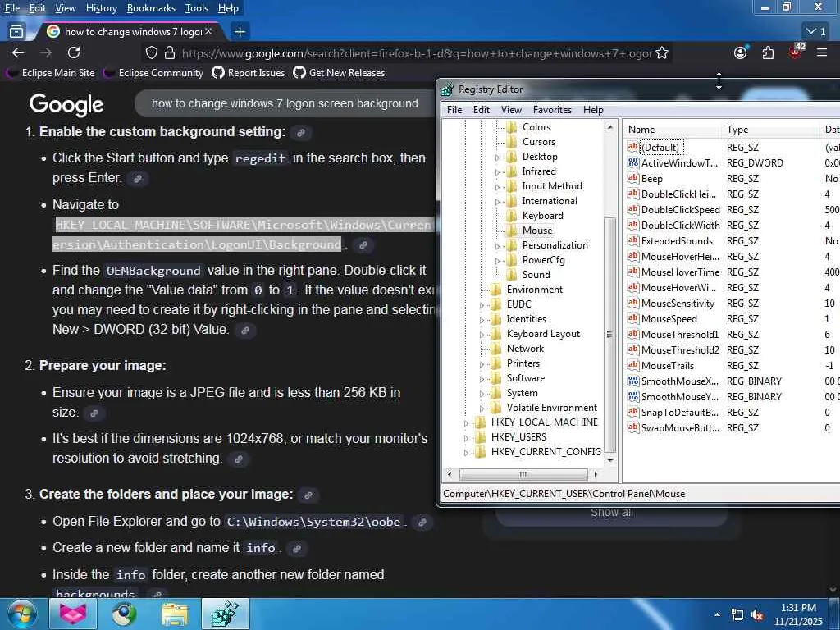840x630 pixels.
Task: Open Windows Explorer folder from taskbar
Action: click(x=175, y=614)
